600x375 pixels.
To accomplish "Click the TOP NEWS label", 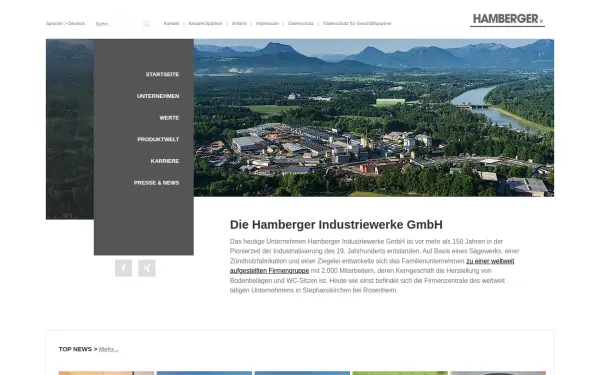I will point(75,349).
